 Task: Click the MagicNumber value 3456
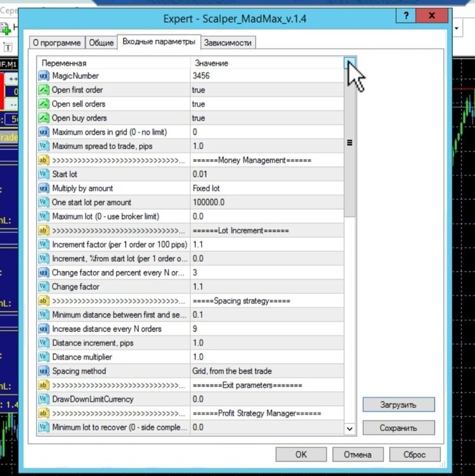click(x=201, y=76)
